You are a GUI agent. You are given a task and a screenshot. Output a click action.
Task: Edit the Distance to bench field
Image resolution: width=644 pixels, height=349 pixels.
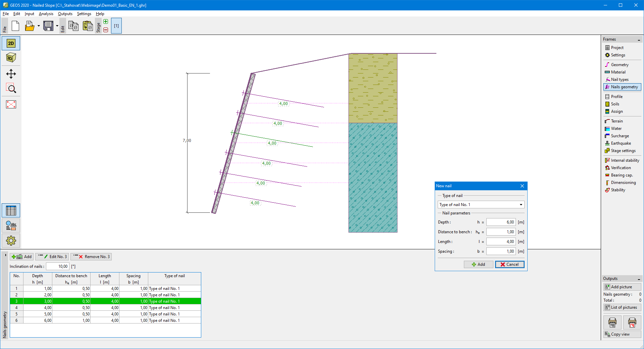[501, 232]
